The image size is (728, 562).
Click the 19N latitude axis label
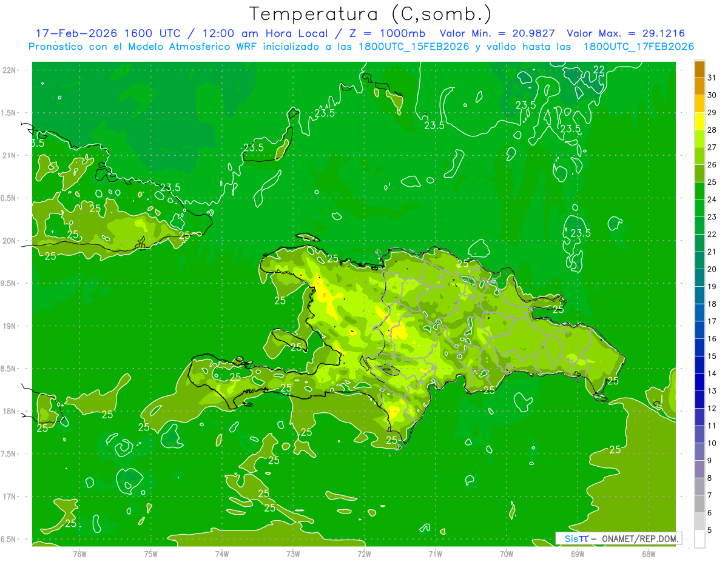click(x=10, y=326)
